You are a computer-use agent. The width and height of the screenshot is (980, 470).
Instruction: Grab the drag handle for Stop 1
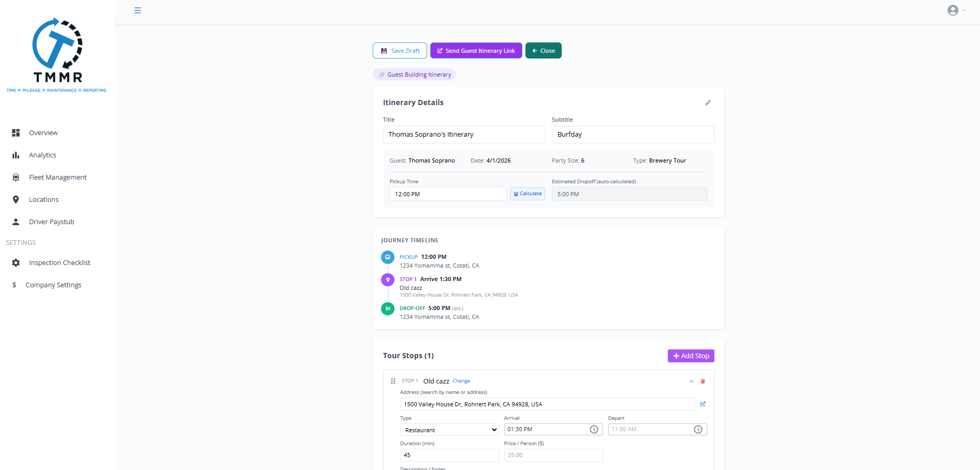(x=393, y=381)
